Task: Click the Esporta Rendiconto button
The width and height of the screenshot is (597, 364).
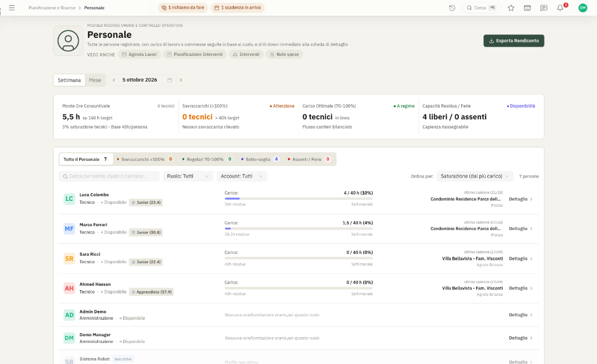Action: coord(514,41)
